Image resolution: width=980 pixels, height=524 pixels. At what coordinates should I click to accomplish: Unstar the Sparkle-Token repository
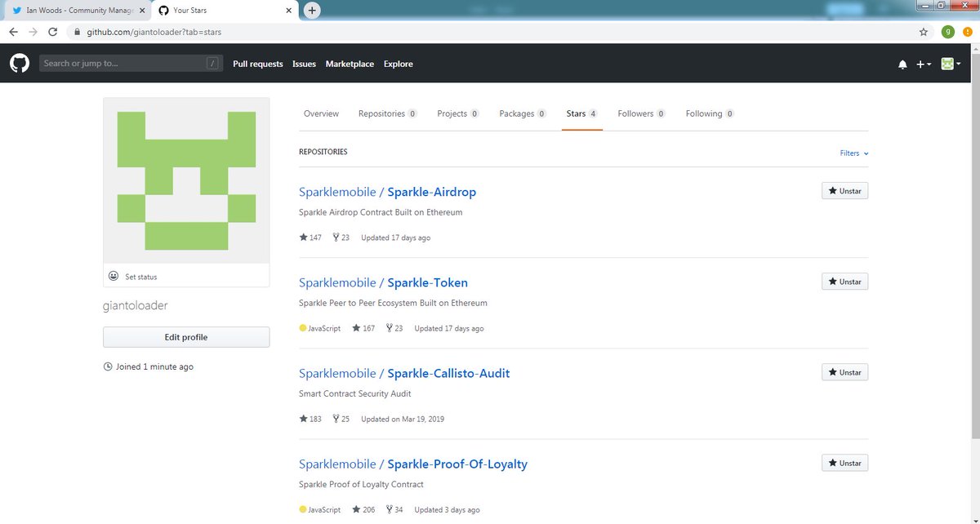click(844, 282)
